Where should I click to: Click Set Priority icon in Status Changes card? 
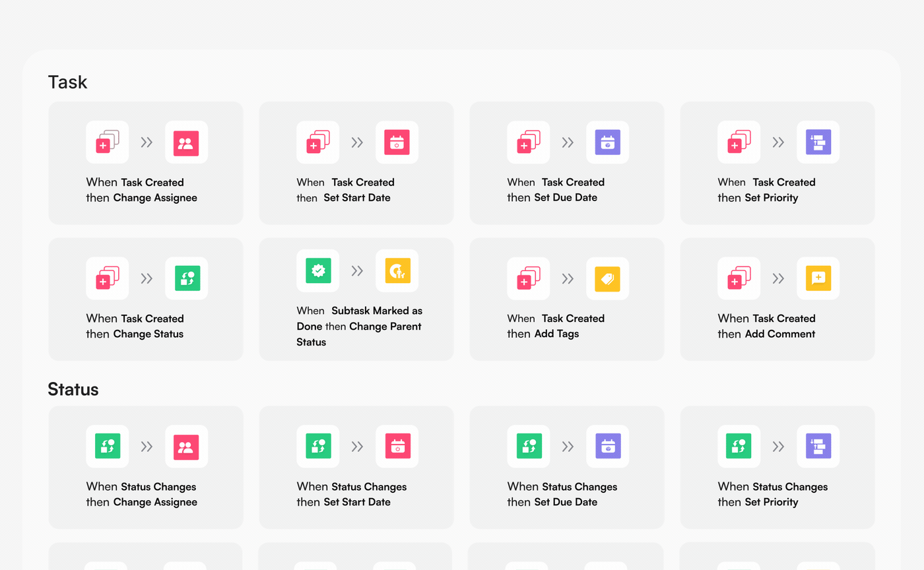pyautogui.click(x=818, y=447)
